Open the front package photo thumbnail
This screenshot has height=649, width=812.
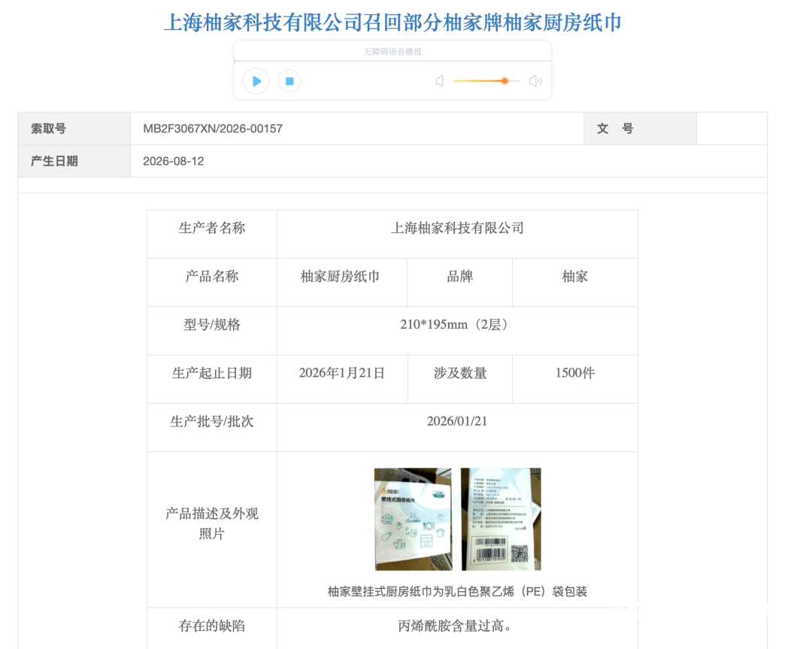coord(414,519)
